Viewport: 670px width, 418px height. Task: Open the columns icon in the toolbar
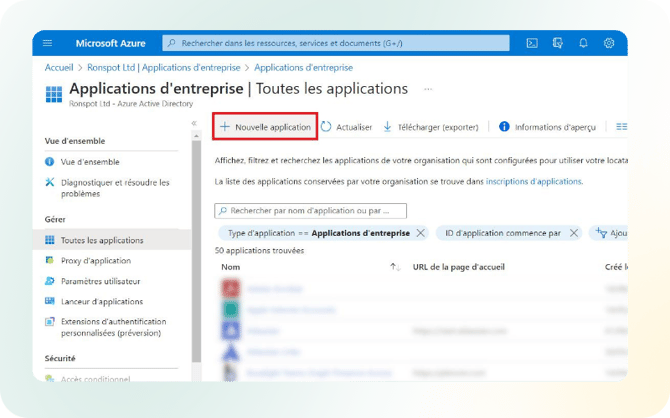click(622, 127)
